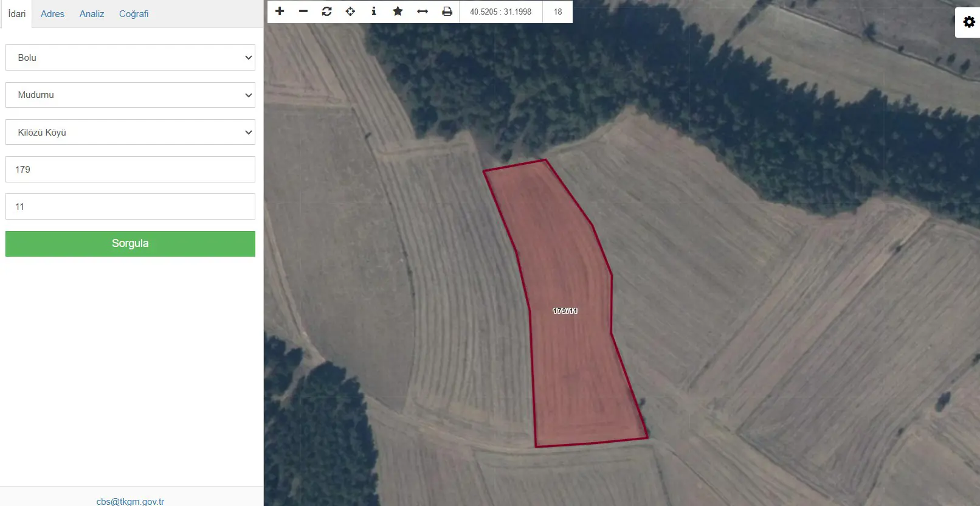Click the green Sorgula button

(130, 243)
